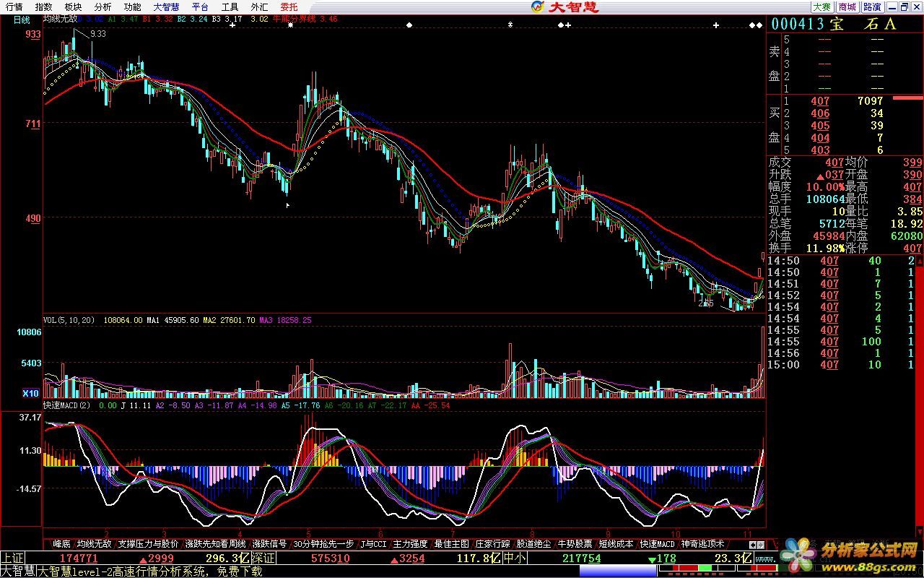Select the 最佳主图 indicator tab
Screen dimensions: 924x578
(451, 543)
